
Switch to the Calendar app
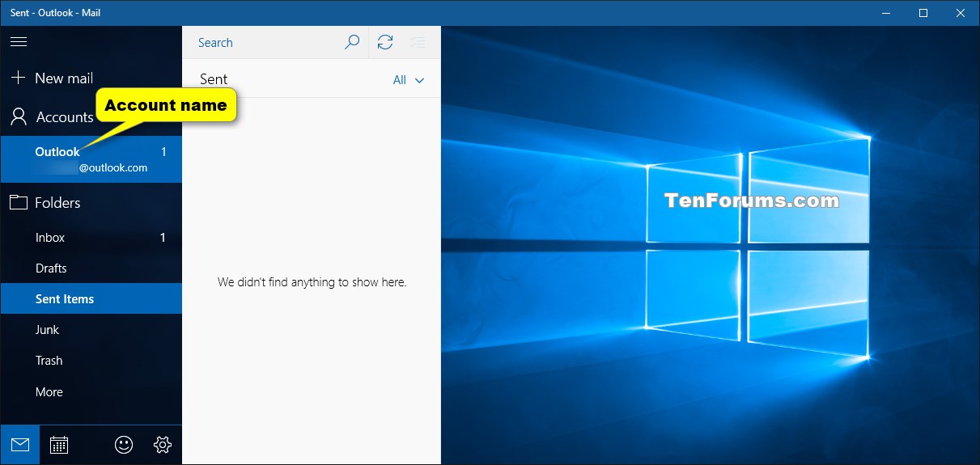click(59, 444)
